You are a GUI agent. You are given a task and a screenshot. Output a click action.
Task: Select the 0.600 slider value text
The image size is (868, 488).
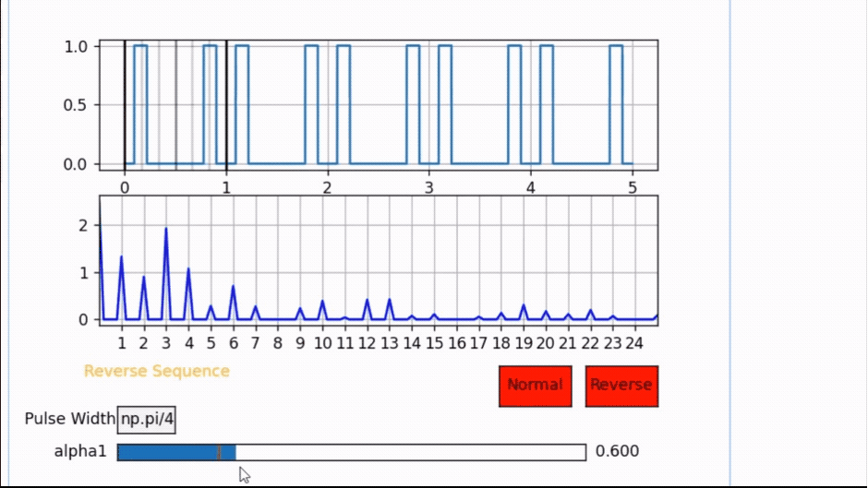click(617, 451)
